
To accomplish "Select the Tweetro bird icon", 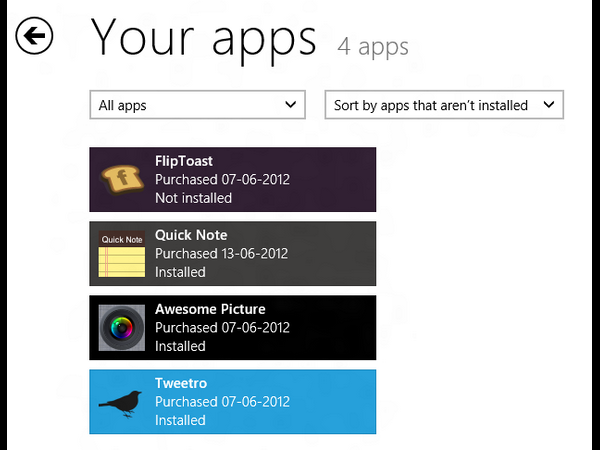I will [122, 402].
